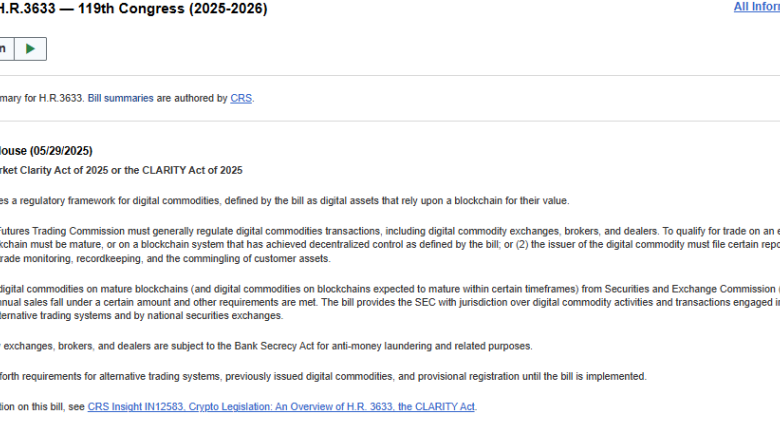Click the bold CLARITY Act of 2025 title

pyautogui.click(x=120, y=170)
